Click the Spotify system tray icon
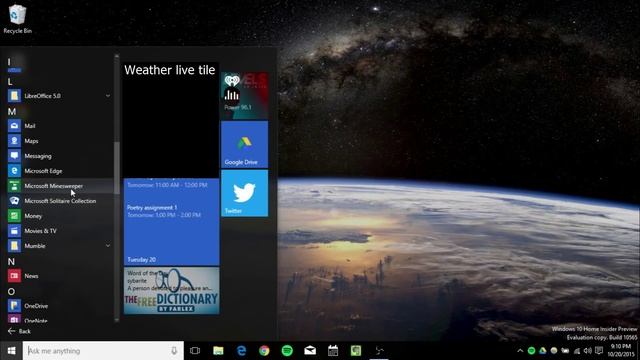The width and height of the screenshot is (640, 360). click(x=531, y=351)
